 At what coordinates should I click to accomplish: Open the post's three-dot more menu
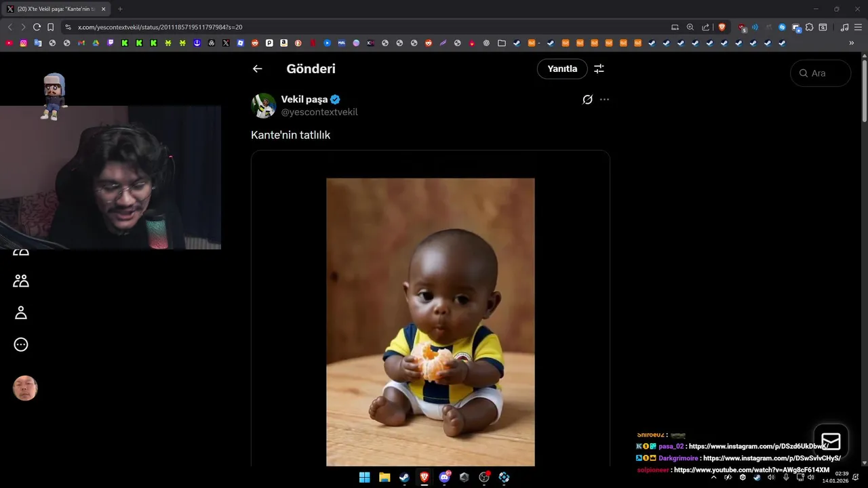coord(604,100)
